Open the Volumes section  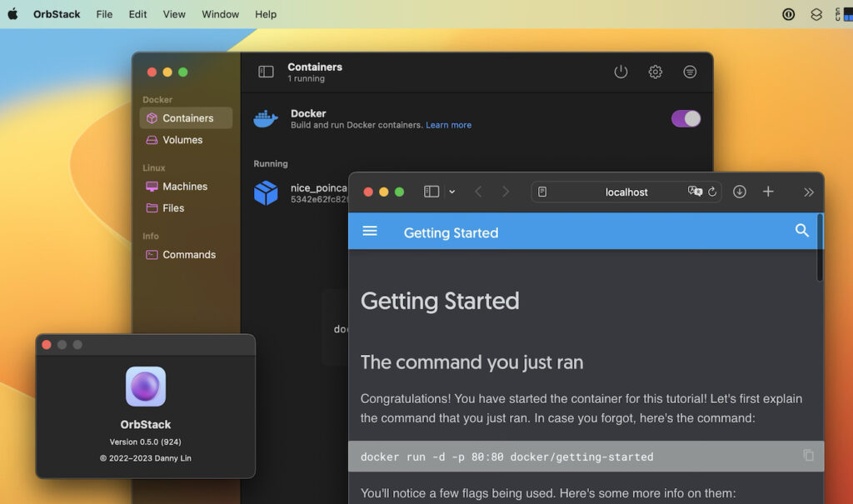tap(182, 140)
